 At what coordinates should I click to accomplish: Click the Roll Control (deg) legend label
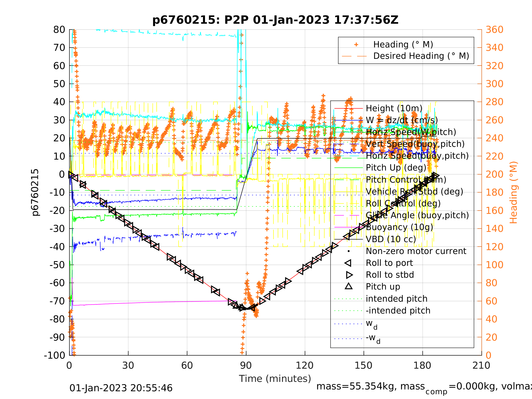pos(403,203)
